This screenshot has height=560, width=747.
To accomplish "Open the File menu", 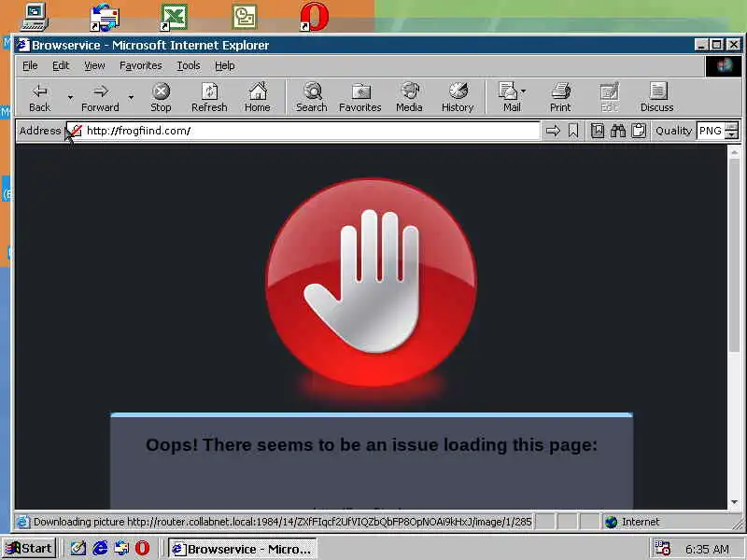I will (x=30, y=65).
